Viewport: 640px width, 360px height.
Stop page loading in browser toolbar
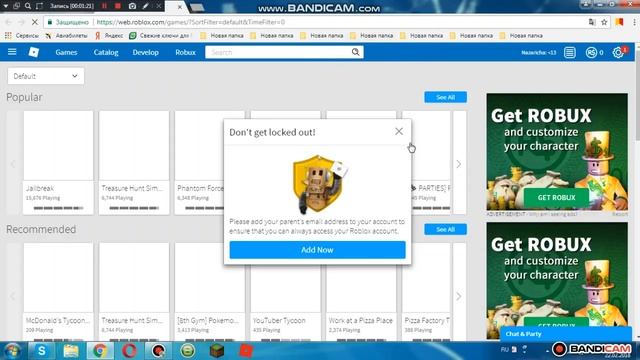pyautogui.click(x=34, y=22)
